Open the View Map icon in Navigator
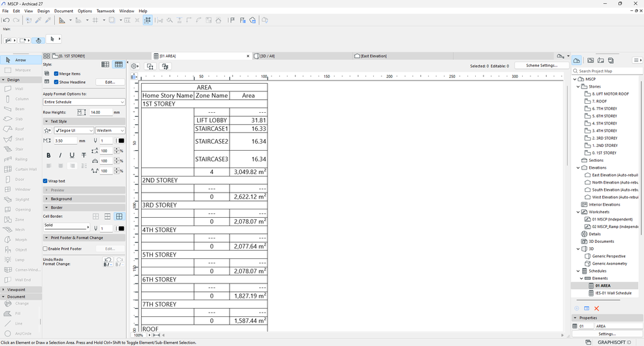This screenshot has height=346, width=644. coord(590,61)
